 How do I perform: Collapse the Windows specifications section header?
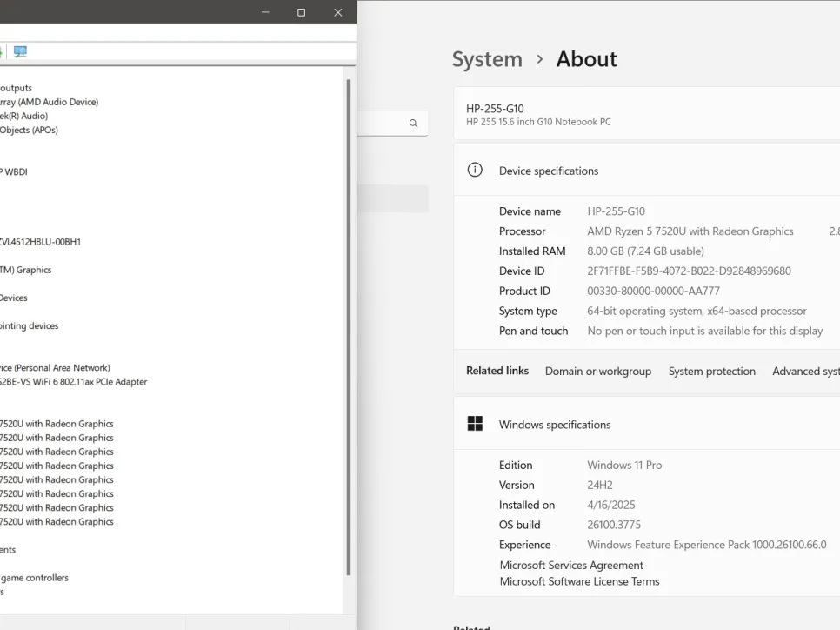647,424
